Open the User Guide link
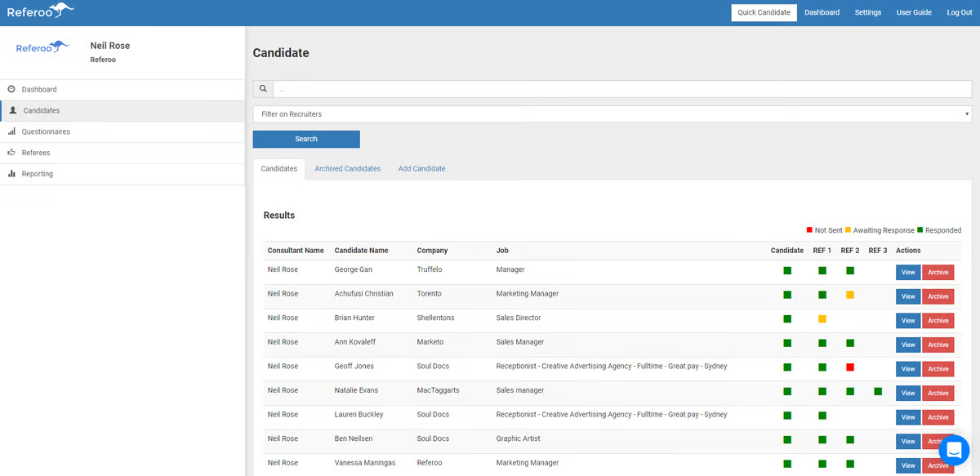Viewport: 980px width, 476px height. click(914, 12)
